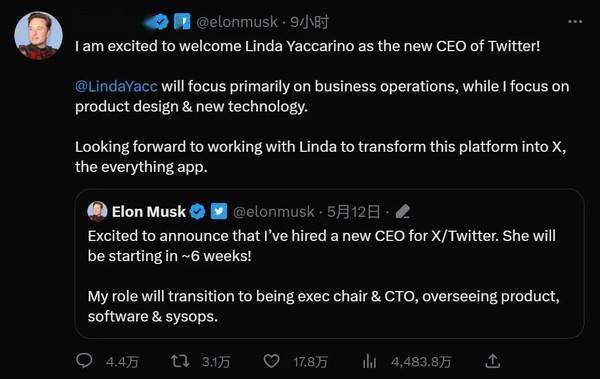
Task: Share the tweet using the upload icon
Action: [x=493, y=361]
